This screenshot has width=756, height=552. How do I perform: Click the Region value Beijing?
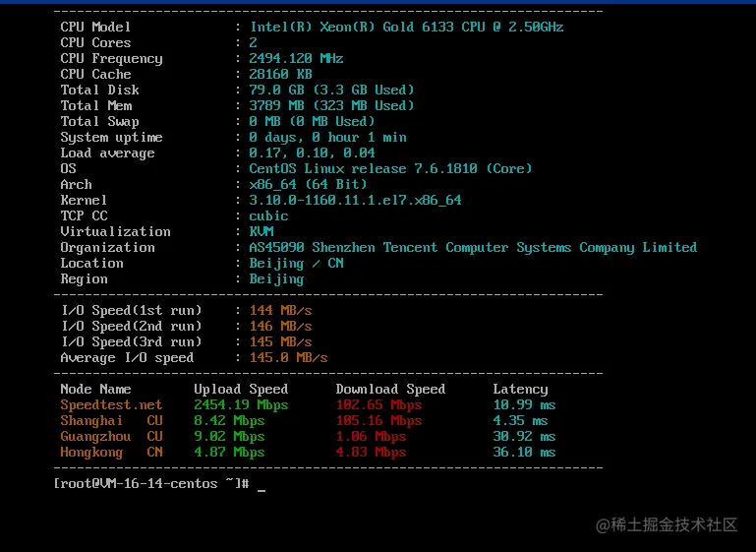click(276, 278)
